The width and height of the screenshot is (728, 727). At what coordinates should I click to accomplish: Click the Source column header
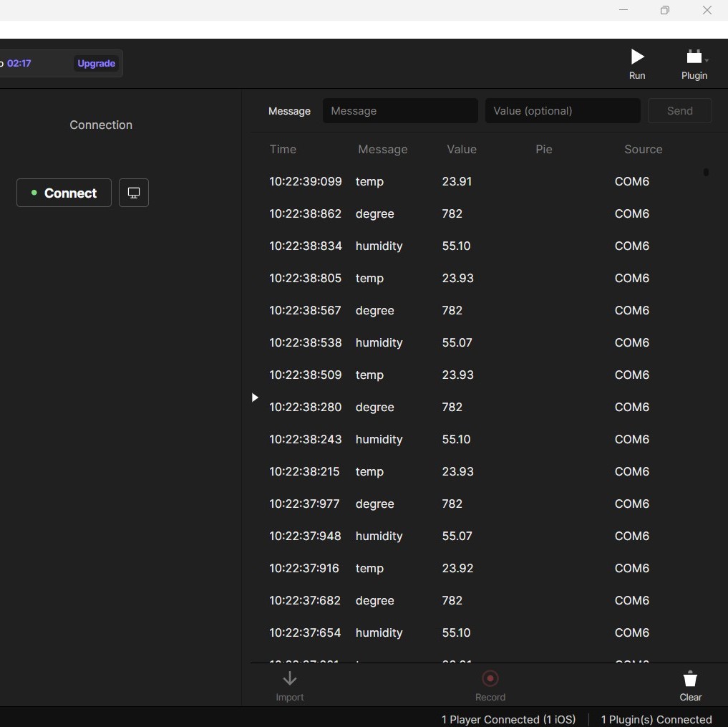pyautogui.click(x=643, y=150)
